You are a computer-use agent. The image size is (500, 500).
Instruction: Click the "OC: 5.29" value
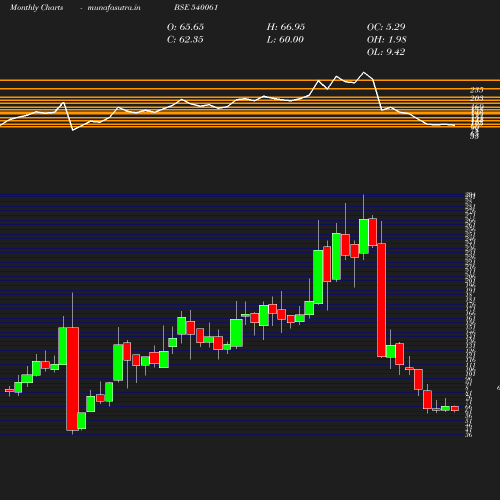386,27
